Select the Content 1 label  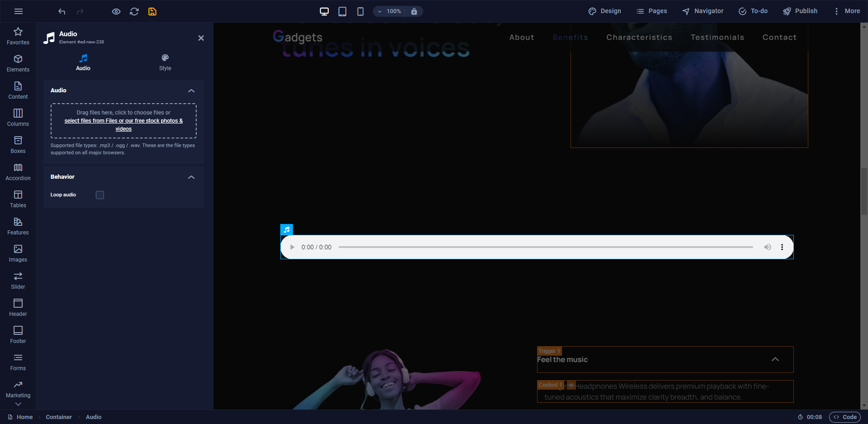tap(550, 385)
